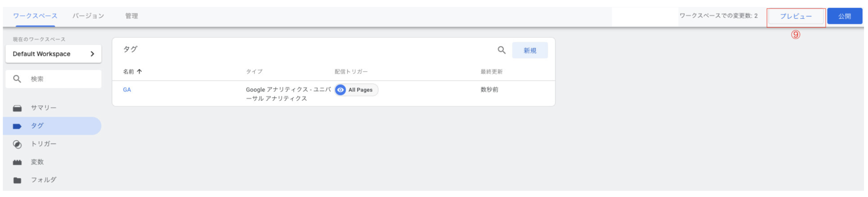Select the ワークスペース tab
868x197 pixels.
pos(35,16)
